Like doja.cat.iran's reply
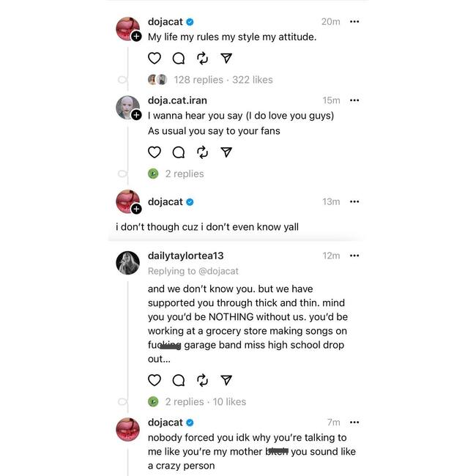 [x=155, y=152]
